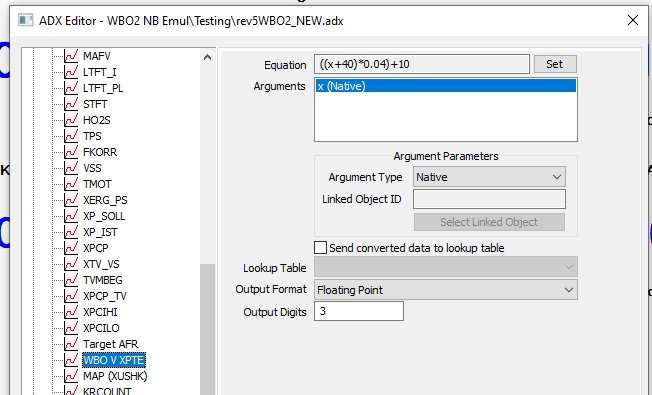The width and height of the screenshot is (652, 395).
Task: Select the LTFT_PL tree item
Action: [103, 88]
